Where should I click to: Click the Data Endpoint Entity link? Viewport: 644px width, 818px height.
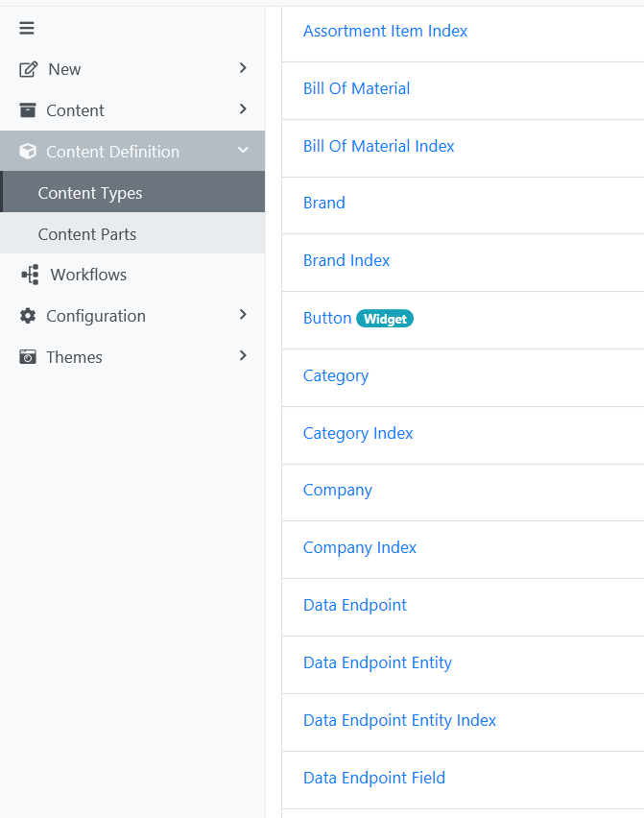point(377,662)
